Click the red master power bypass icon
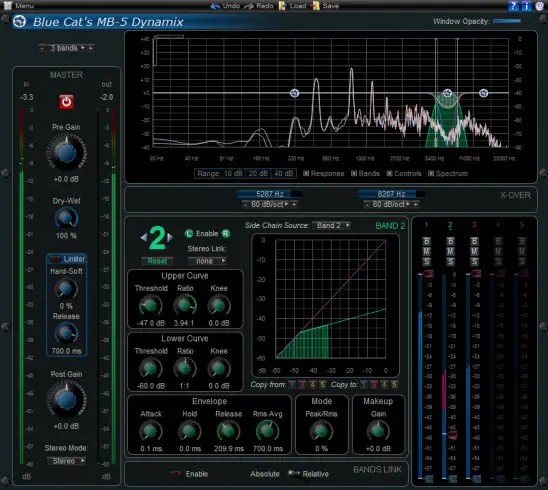 coord(66,102)
